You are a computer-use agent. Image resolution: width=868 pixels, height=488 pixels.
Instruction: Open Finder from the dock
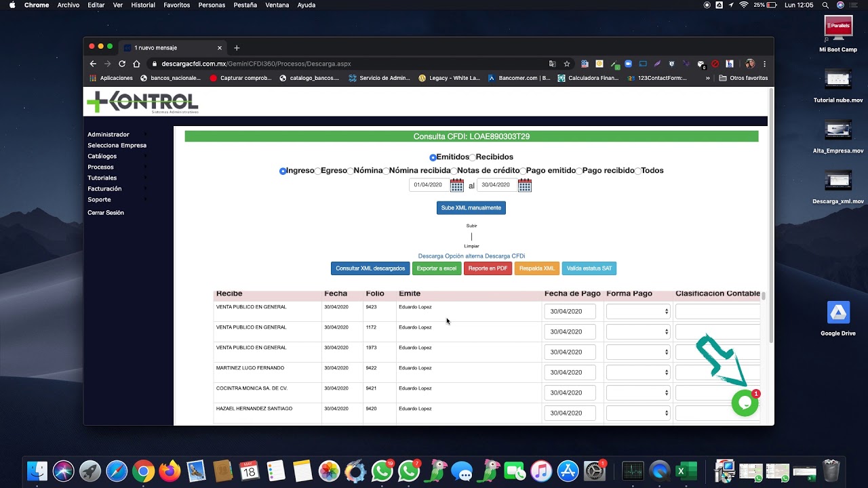point(37,470)
